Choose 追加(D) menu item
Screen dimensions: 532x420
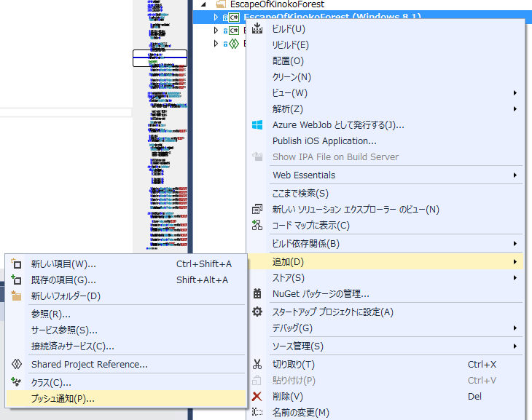click(x=386, y=262)
